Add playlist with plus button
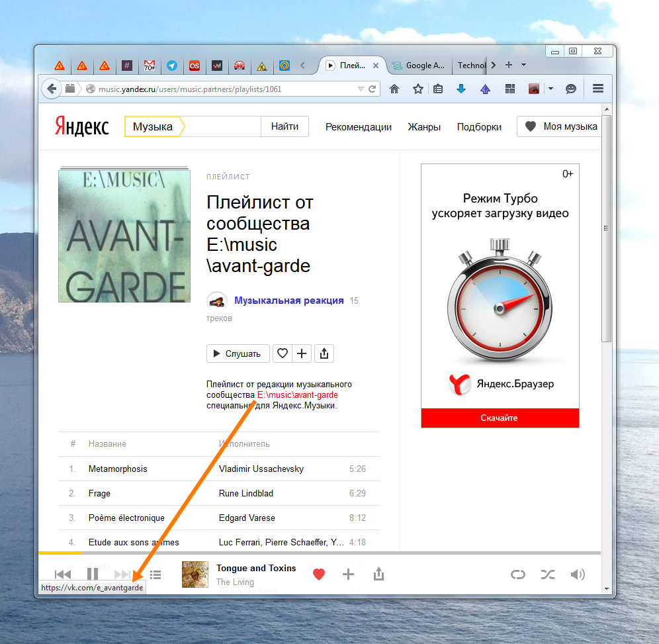Screen dimensions: 659x644 302,353
